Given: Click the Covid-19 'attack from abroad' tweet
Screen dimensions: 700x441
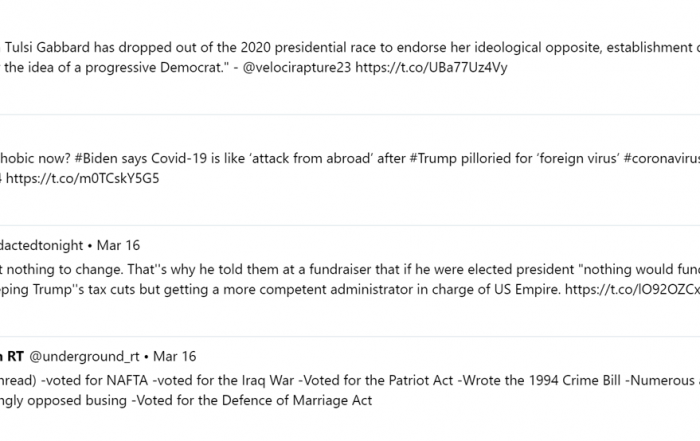Looking at the screenshot, I should (x=350, y=168).
